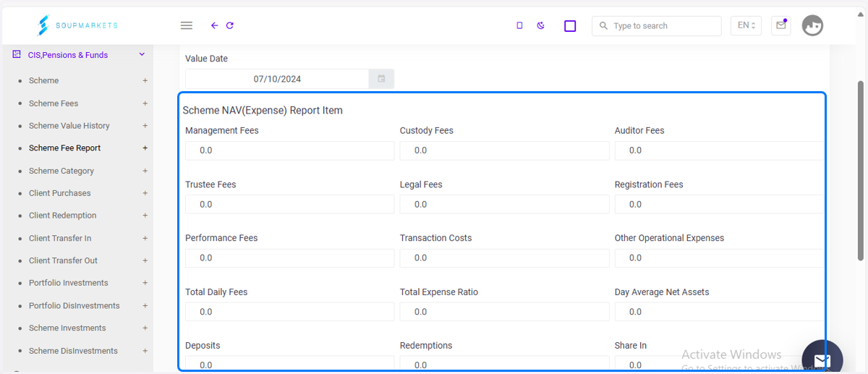Open Client Purchases menu item
Viewport: 868px width, 374px height.
pos(60,193)
